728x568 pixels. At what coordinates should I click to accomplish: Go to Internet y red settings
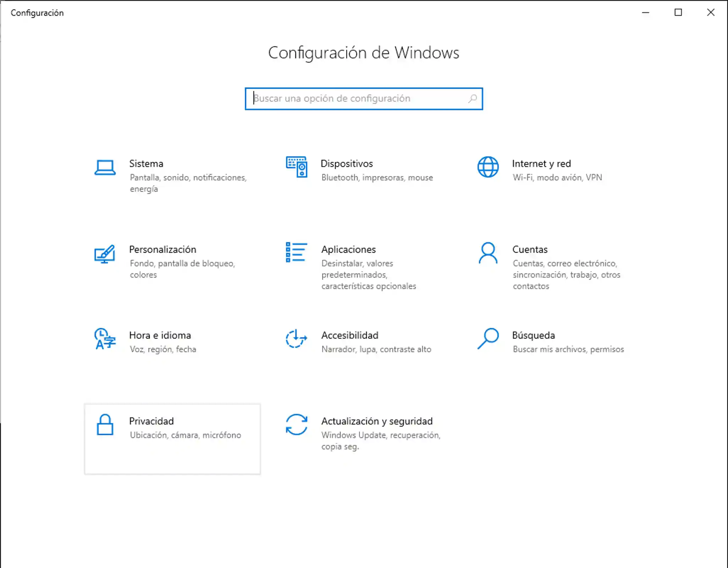(541, 164)
